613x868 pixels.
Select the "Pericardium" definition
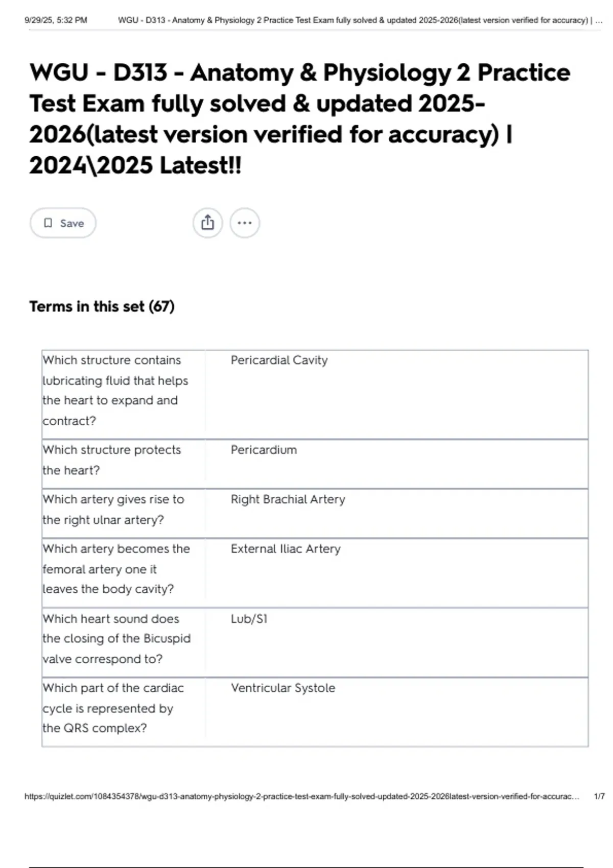coord(264,450)
